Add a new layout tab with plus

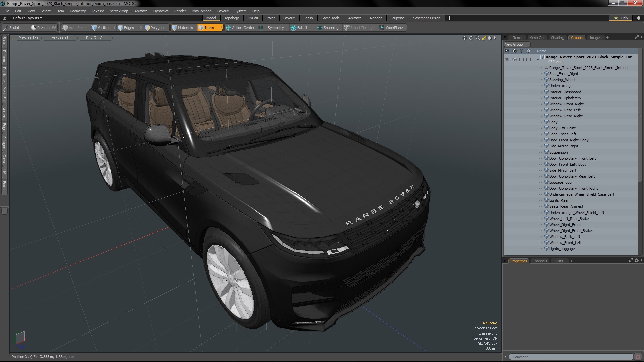[x=449, y=18]
